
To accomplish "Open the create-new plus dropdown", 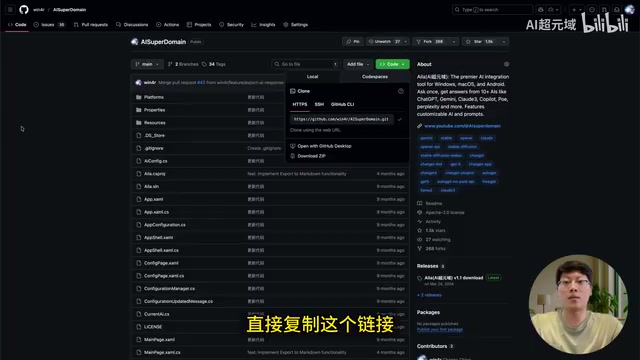I will tap(576, 9).
